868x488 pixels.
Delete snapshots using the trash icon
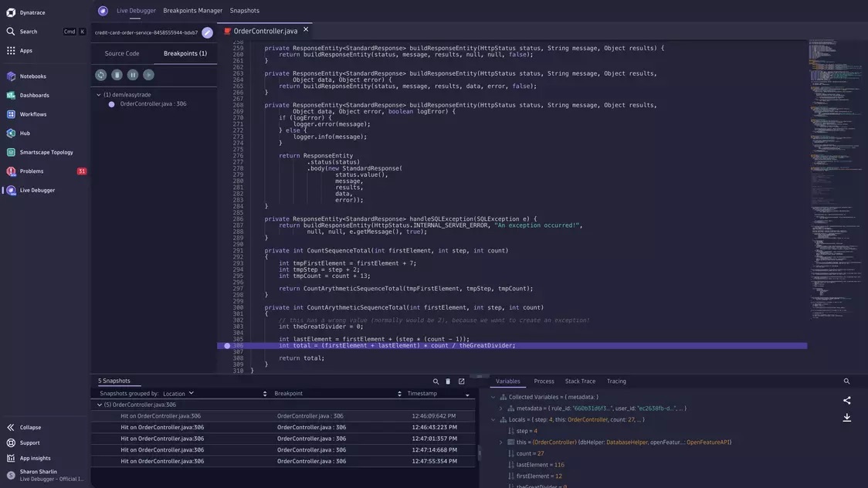(448, 381)
